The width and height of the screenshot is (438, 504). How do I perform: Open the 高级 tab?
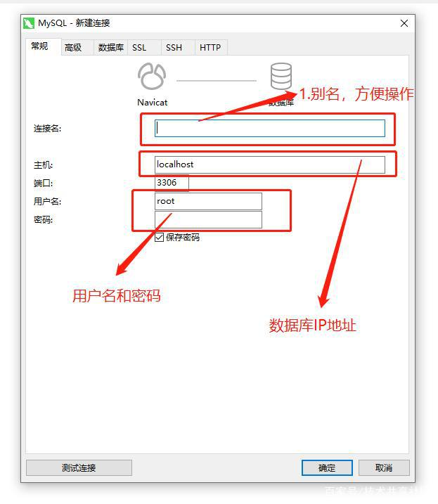click(x=73, y=48)
